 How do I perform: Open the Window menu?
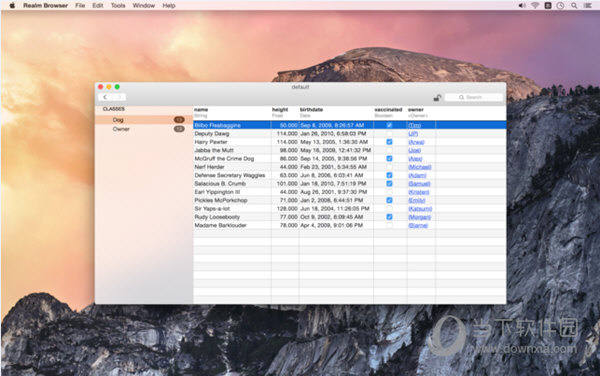coord(143,5)
